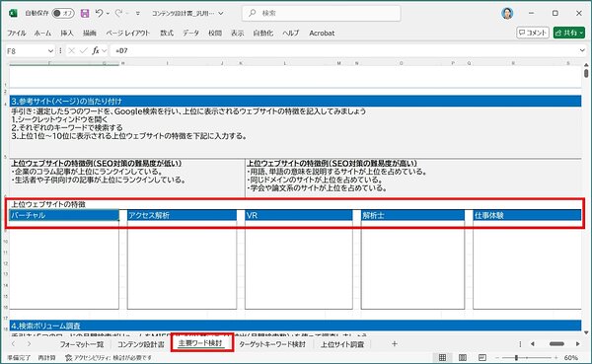Switch to Page Break Preview icon

(x=482, y=357)
